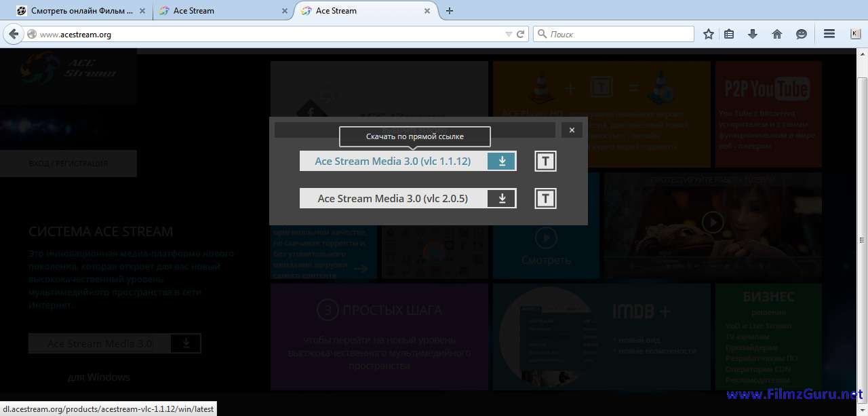The height and width of the screenshot is (416, 868).
Task: Show the bookmarks list icon
Action: [729, 34]
